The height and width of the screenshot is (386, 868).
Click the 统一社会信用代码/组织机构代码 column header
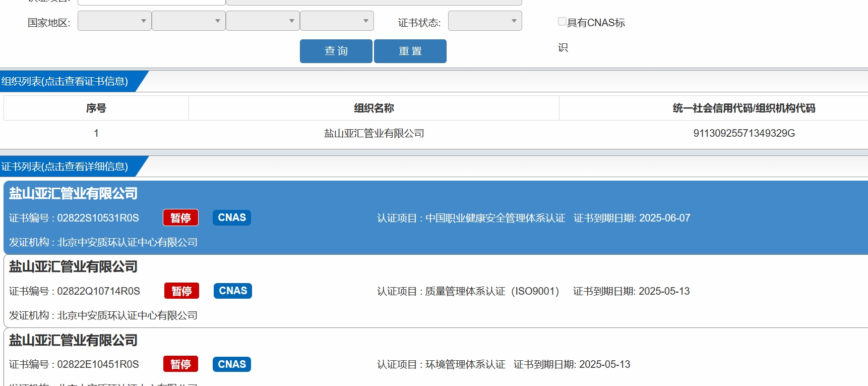click(744, 108)
